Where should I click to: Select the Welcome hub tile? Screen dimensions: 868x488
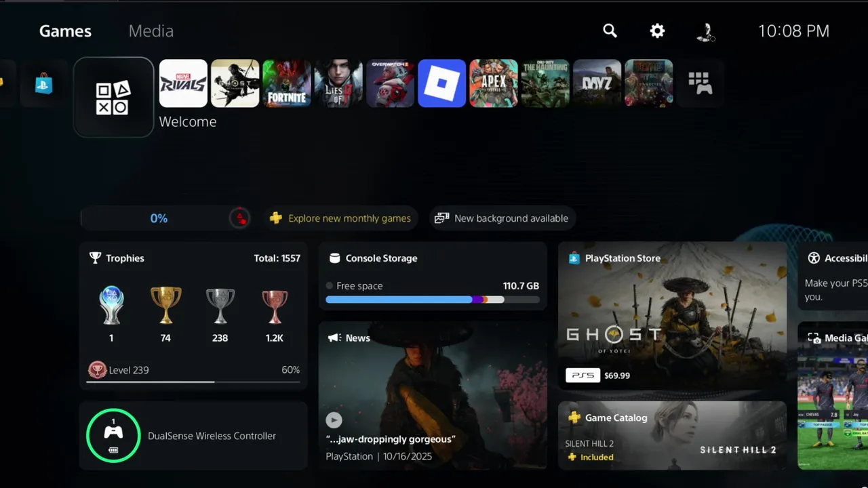click(113, 98)
